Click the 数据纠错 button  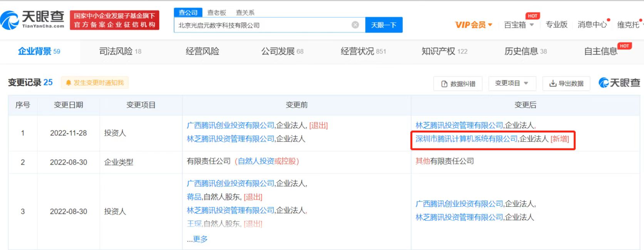click(458, 83)
